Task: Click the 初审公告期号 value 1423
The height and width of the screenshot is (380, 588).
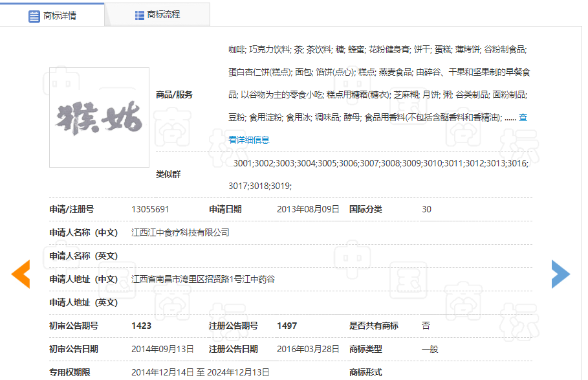Action: point(141,326)
